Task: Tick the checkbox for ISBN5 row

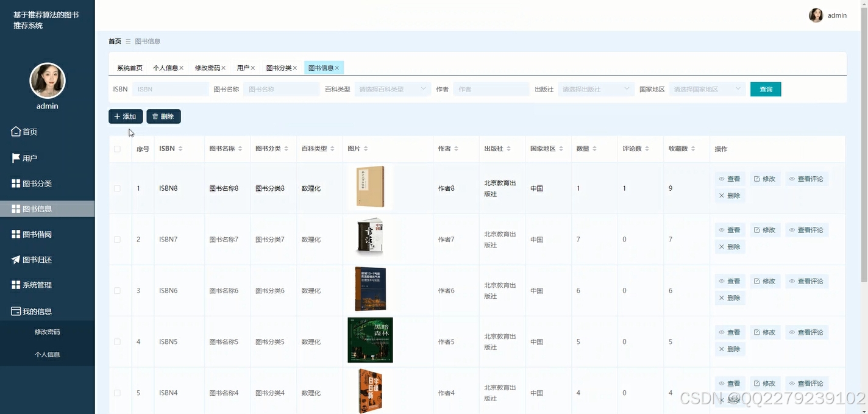Action: (x=118, y=341)
